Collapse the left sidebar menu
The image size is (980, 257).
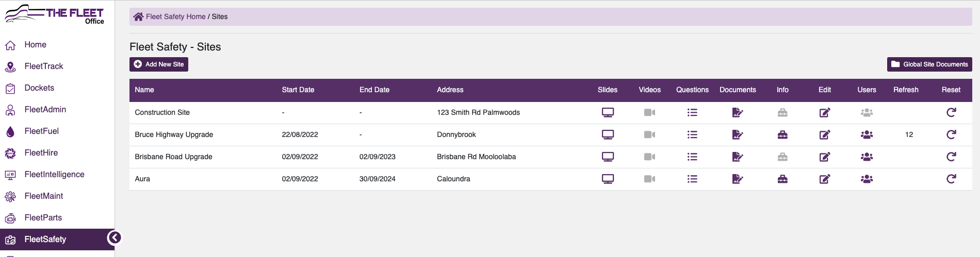[114, 237]
